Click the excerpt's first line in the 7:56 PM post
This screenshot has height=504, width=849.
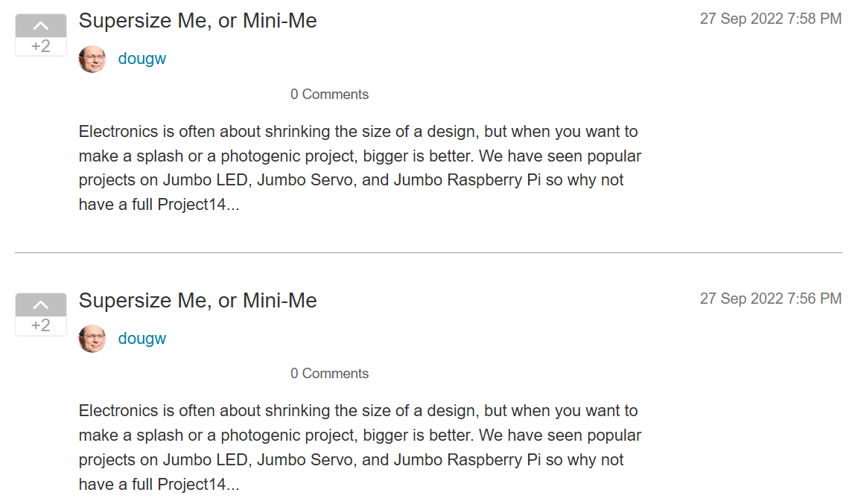pyautogui.click(x=358, y=411)
